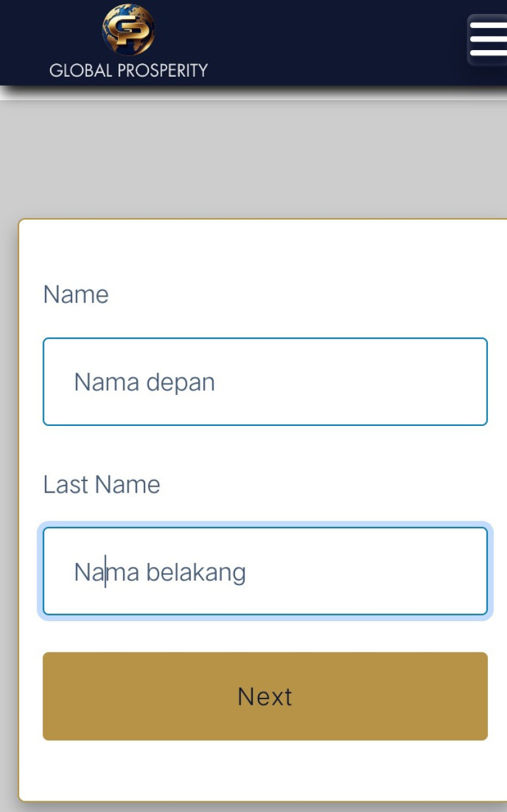
Task: Submit the form with Next
Action: (x=265, y=696)
